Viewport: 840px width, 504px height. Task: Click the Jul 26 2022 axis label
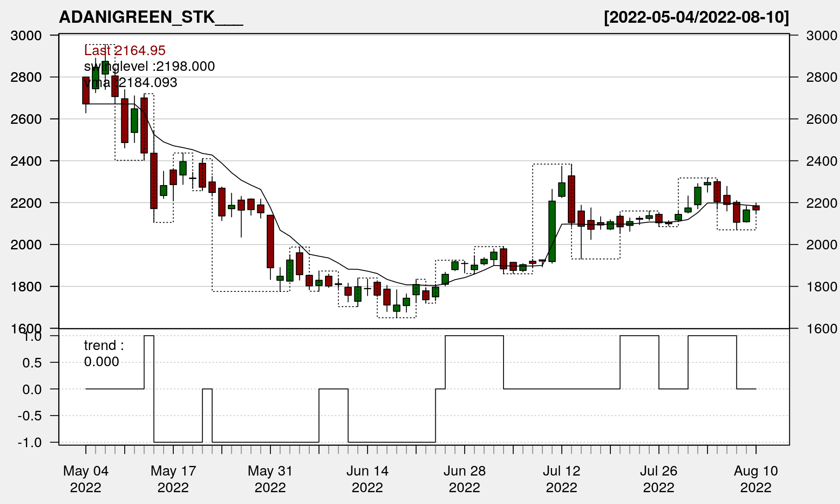pos(658,479)
